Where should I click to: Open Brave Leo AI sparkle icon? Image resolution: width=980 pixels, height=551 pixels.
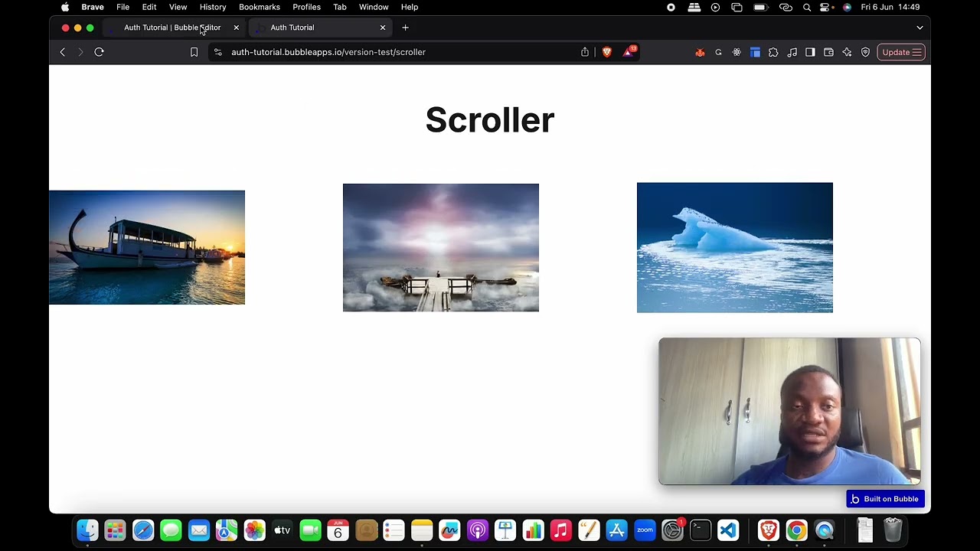pos(847,52)
